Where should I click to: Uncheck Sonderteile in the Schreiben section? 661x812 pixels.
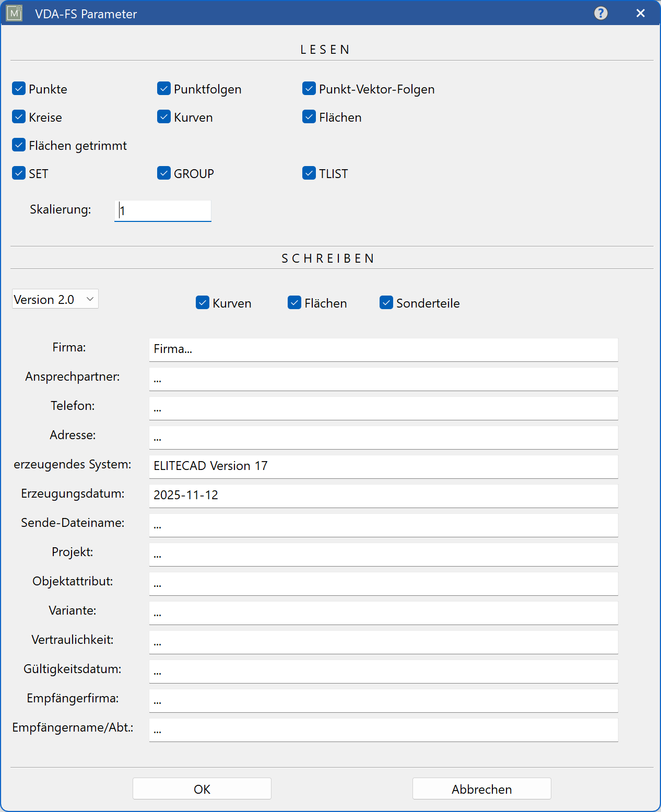click(386, 302)
